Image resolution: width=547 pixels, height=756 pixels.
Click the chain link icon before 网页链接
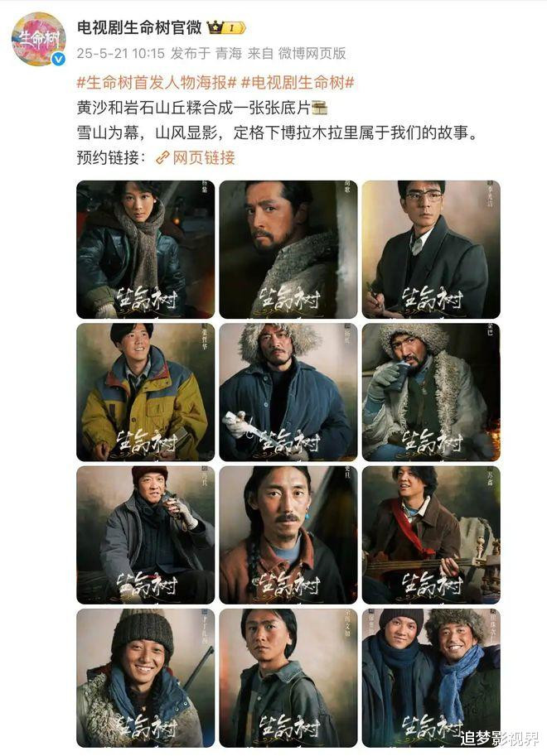tap(162, 158)
